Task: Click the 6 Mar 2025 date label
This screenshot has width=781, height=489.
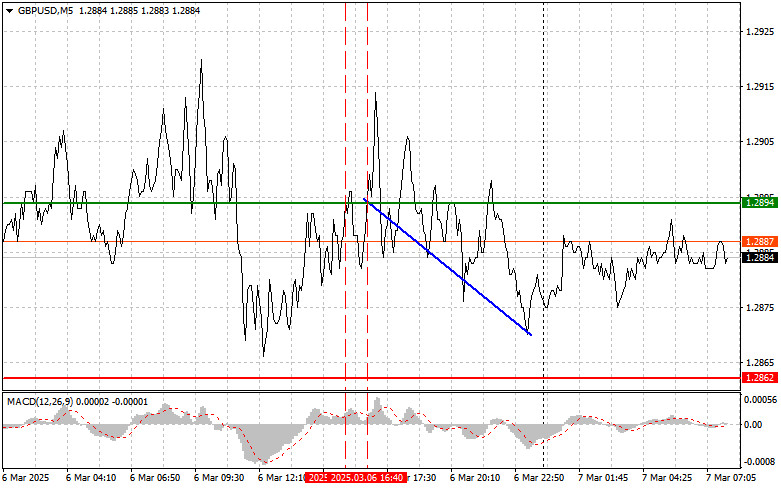Action: 26,478
